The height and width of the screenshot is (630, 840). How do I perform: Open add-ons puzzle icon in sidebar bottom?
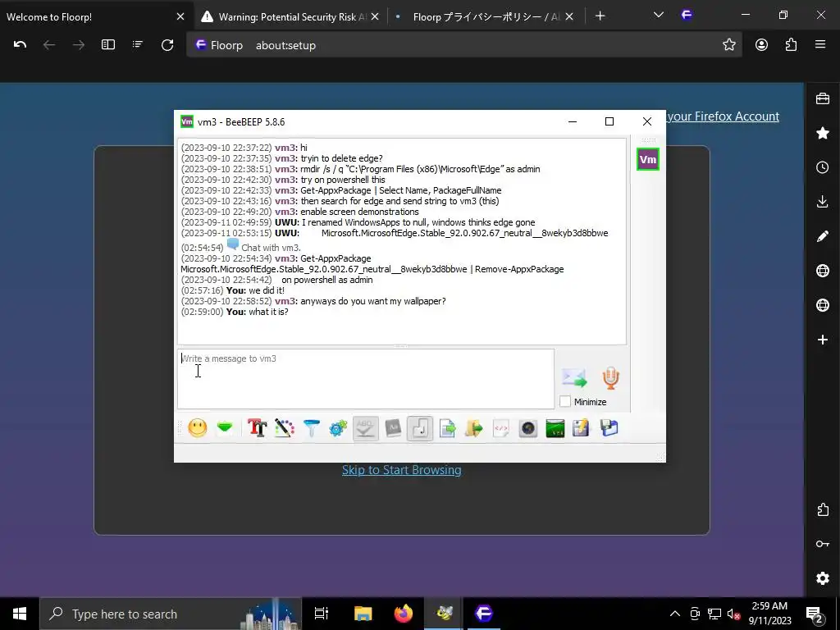click(x=823, y=509)
